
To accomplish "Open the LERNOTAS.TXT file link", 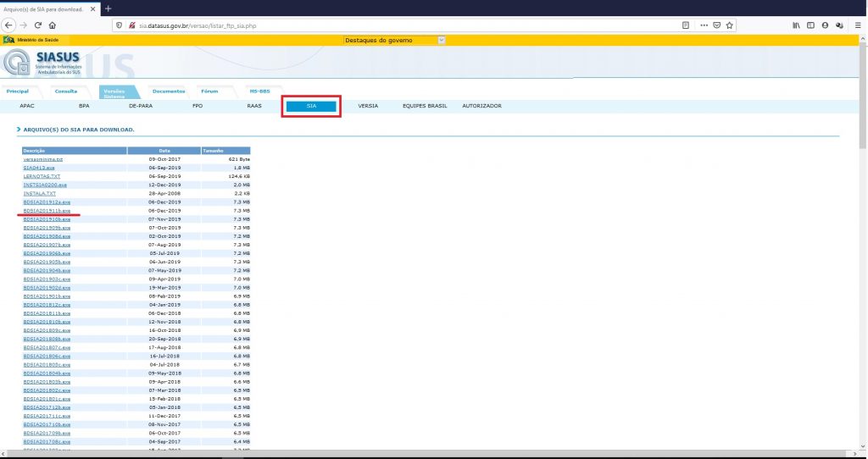I will pos(42,176).
